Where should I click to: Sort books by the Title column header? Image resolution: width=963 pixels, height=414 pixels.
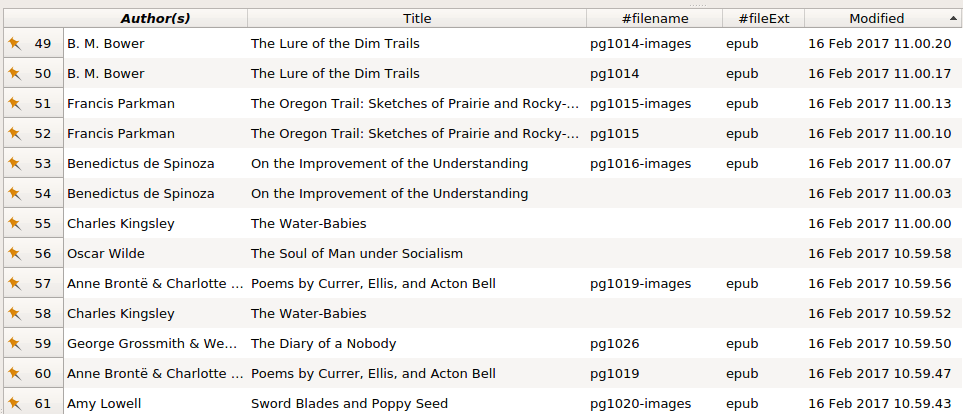coord(417,18)
